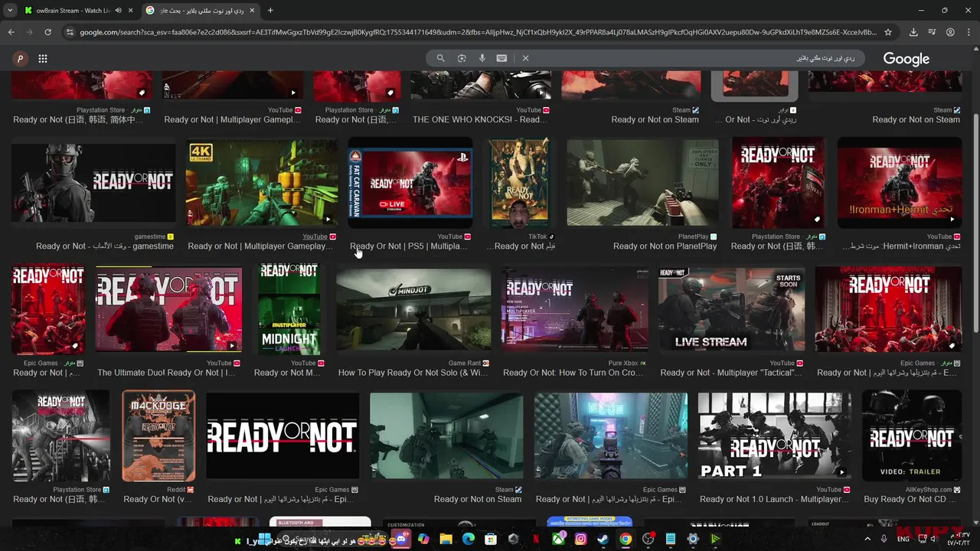Open Chrome downloads
Screen dimensions: 980x551
coord(913,32)
